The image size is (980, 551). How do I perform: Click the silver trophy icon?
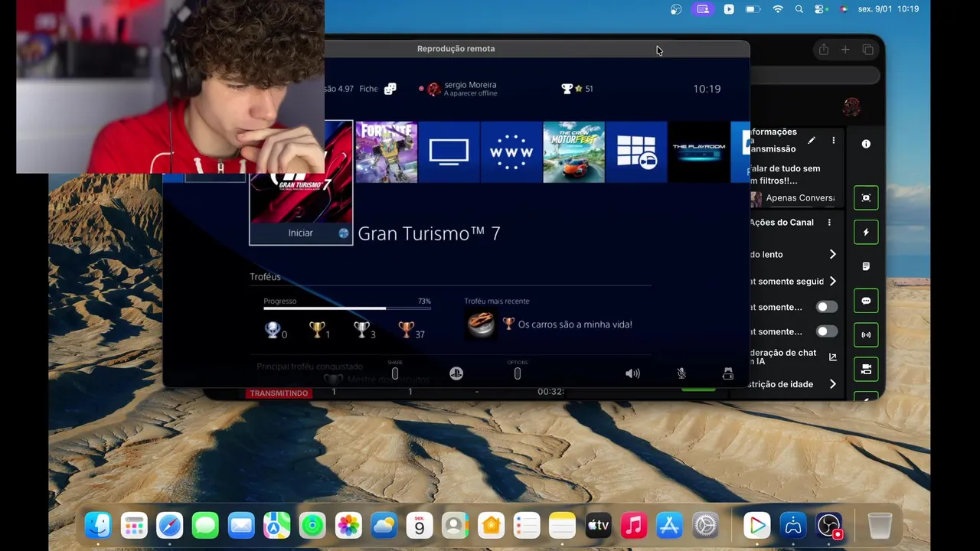[361, 330]
